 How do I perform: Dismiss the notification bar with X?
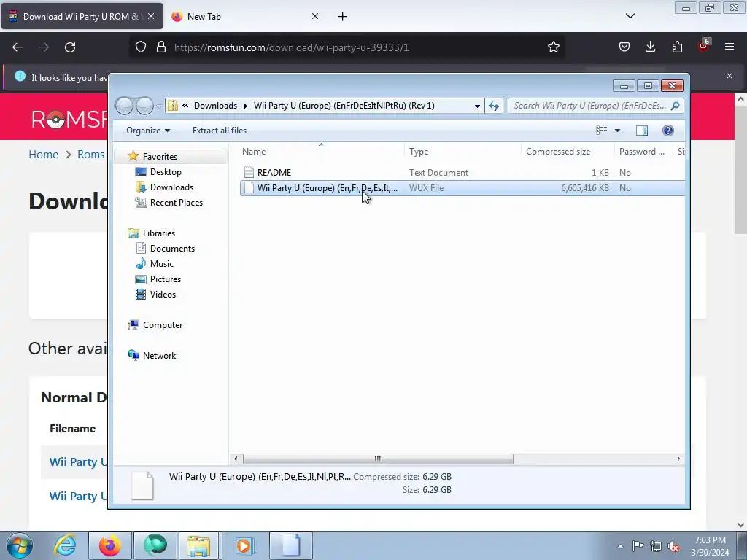click(729, 76)
